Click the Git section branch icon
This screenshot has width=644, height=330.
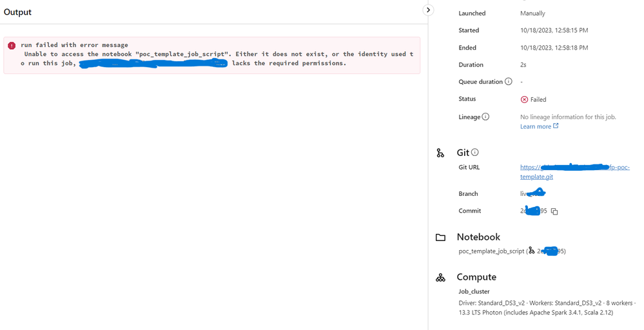click(x=440, y=153)
